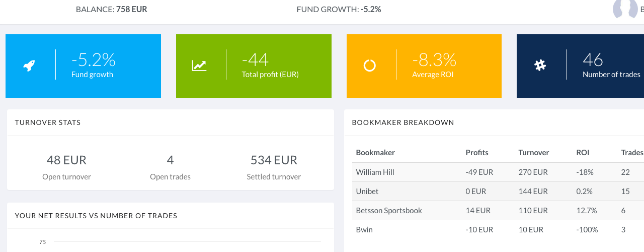
Task: Sort table by Trades column header
Action: (632, 153)
